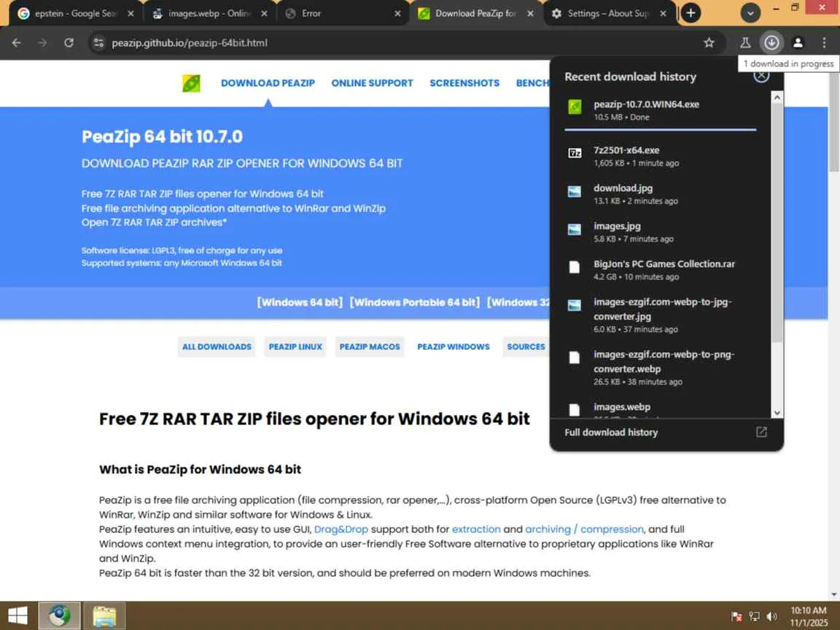This screenshot has width=840, height=630.
Task: Reload the PeaZip page
Action: 69,43
